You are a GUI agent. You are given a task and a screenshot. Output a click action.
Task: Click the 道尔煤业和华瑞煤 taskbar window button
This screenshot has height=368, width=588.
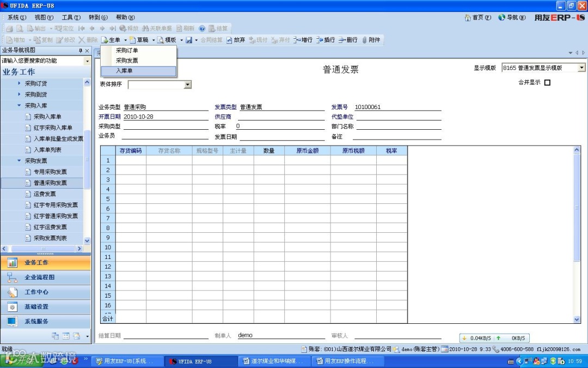point(274,361)
